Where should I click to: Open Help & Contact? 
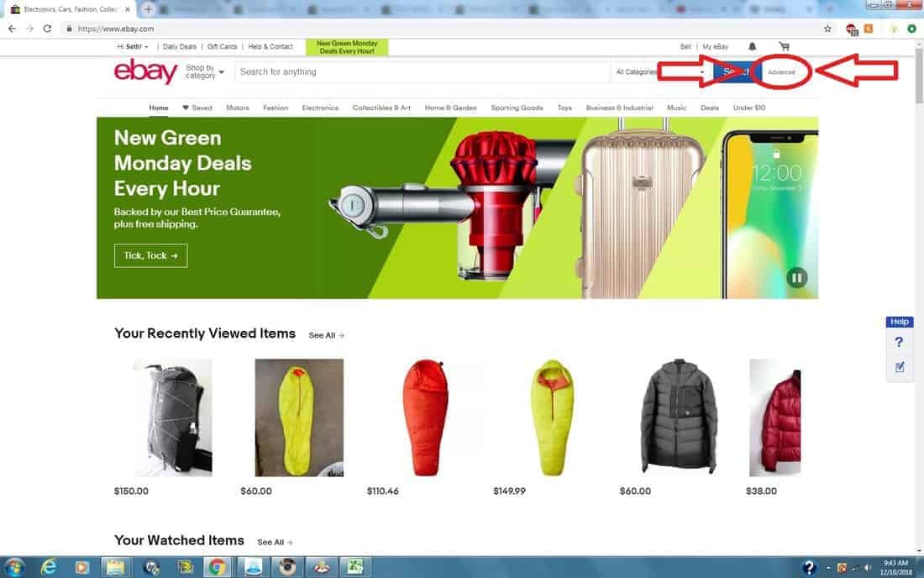coord(270,46)
